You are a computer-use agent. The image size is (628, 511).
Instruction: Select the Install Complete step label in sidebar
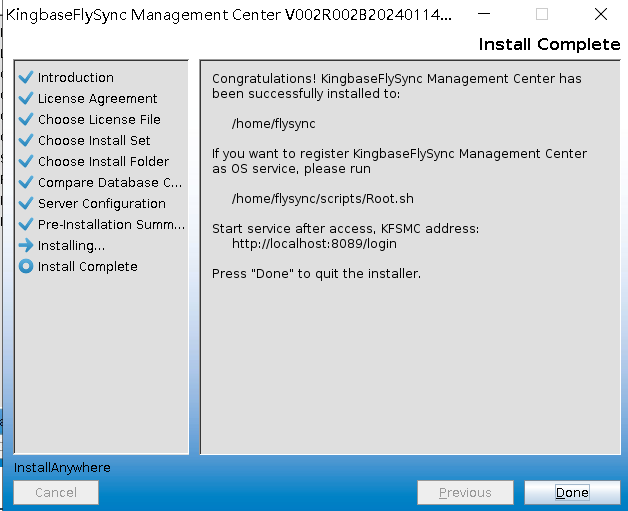(87, 267)
